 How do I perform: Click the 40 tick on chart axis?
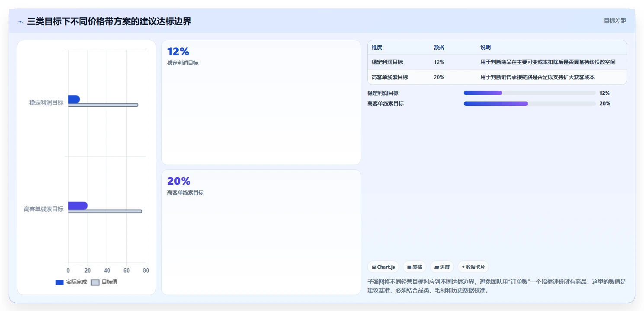pos(107,270)
